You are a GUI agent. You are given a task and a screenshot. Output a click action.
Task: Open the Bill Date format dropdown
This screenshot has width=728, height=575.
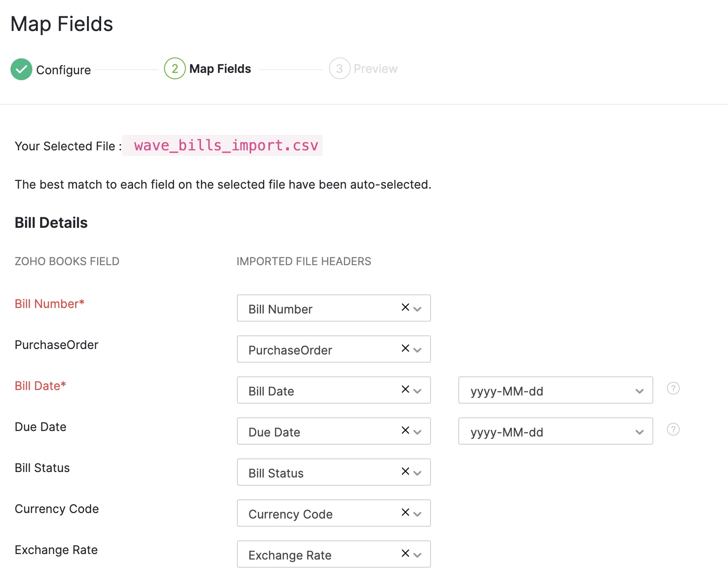point(555,390)
